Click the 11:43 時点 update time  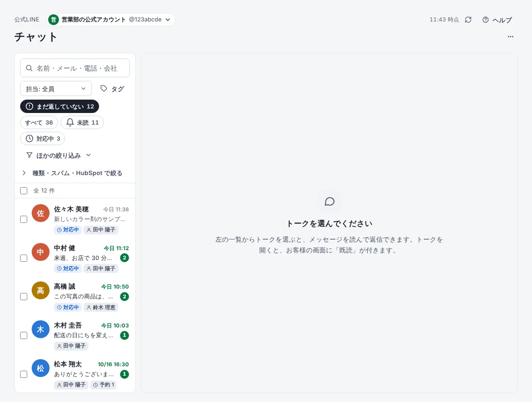(x=444, y=20)
